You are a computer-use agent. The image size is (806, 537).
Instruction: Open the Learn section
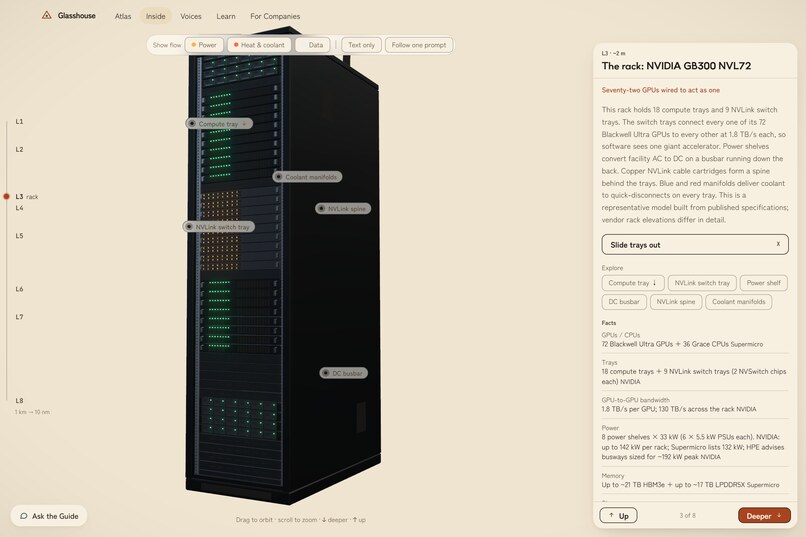point(226,16)
